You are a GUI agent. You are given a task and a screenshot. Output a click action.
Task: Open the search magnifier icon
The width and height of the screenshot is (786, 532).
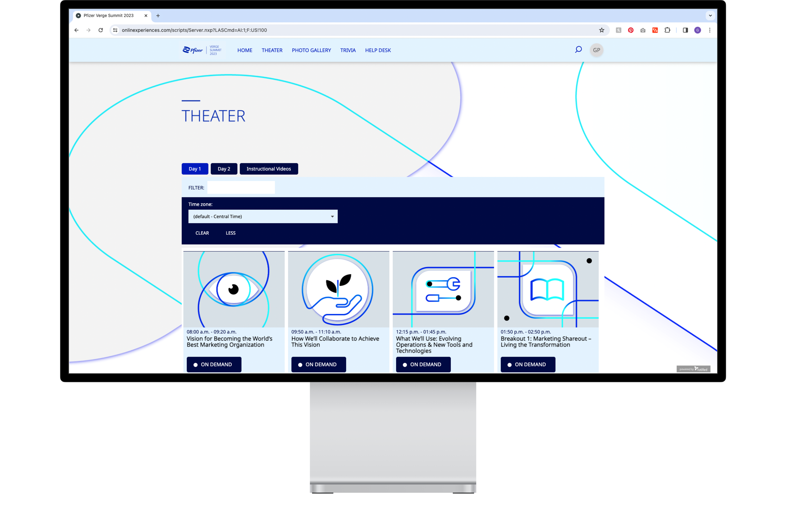click(578, 50)
